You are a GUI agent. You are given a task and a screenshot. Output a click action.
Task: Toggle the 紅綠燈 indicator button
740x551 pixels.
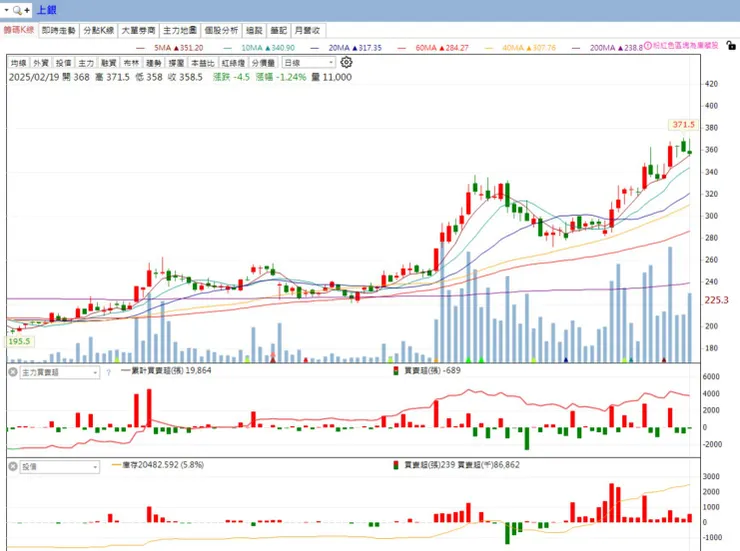(x=233, y=63)
